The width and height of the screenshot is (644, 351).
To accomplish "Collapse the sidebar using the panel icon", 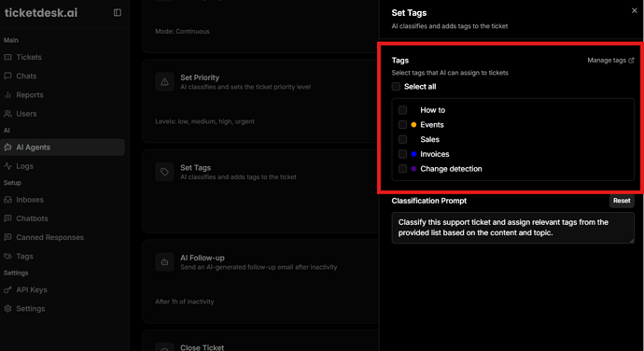I will (x=118, y=13).
